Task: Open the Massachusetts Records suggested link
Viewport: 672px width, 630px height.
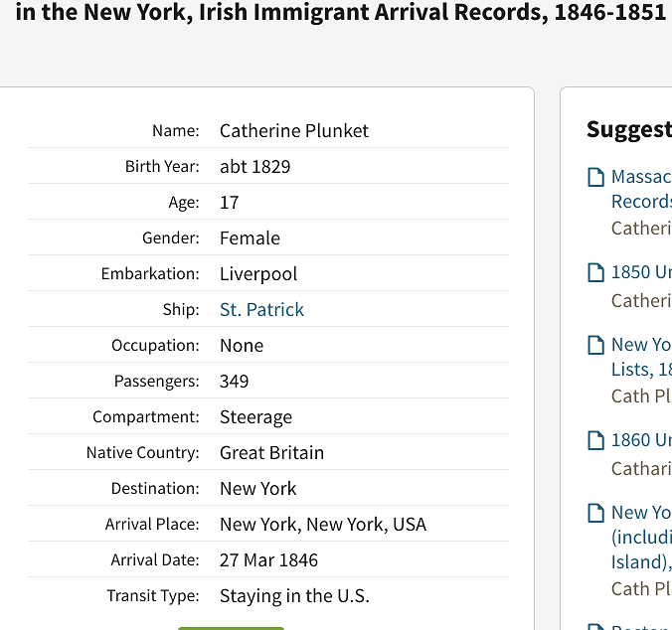Action: (641, 189)
